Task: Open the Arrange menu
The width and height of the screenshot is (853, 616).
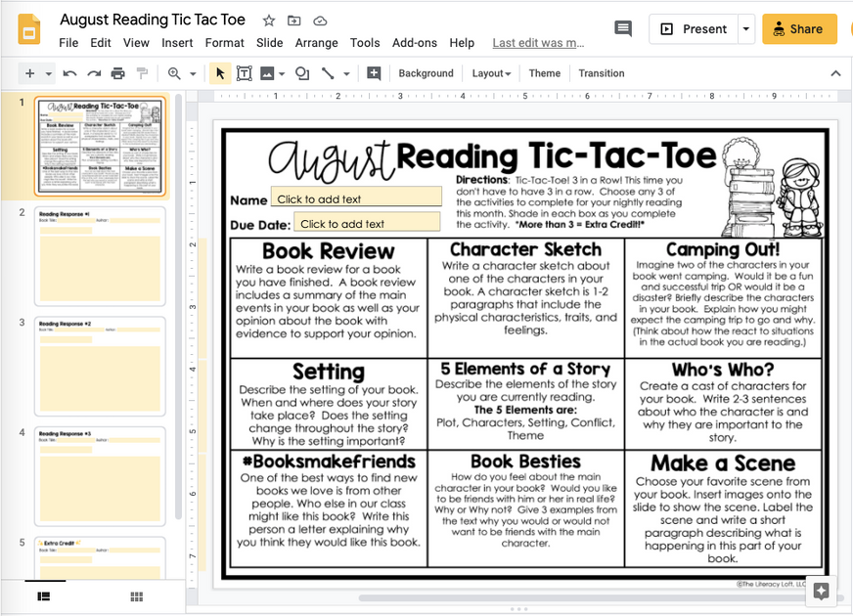Action: pyautogui.click(x=316, y=42)
